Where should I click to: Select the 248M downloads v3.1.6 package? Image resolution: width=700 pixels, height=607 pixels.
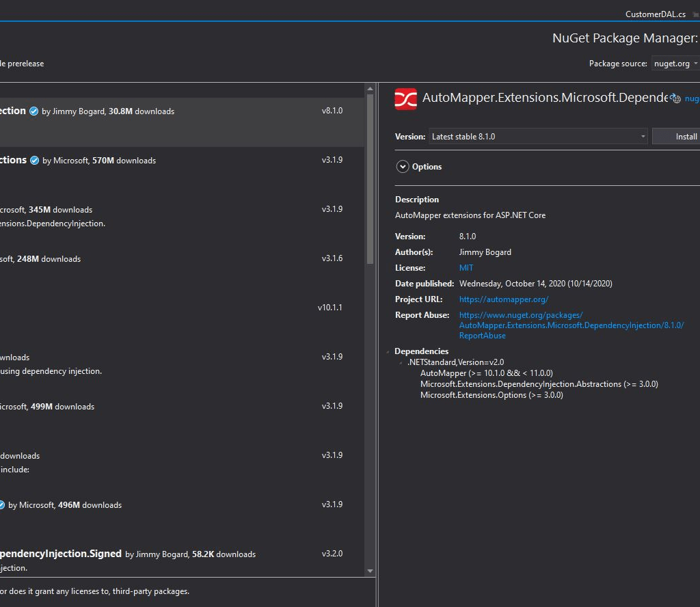182,269
